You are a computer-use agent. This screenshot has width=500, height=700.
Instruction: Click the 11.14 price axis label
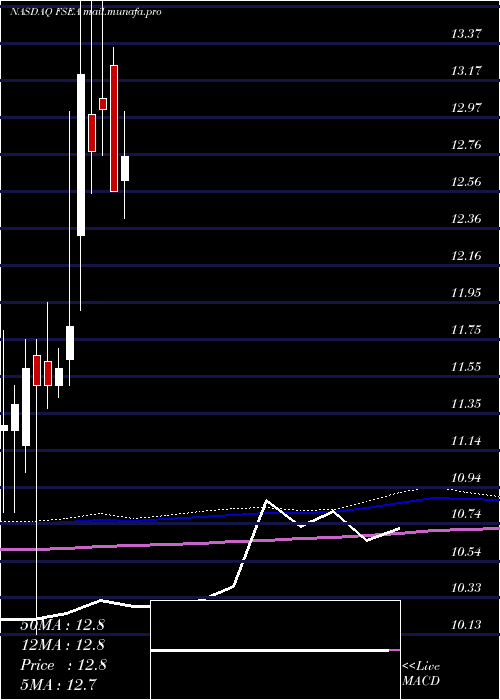(466, 441)
